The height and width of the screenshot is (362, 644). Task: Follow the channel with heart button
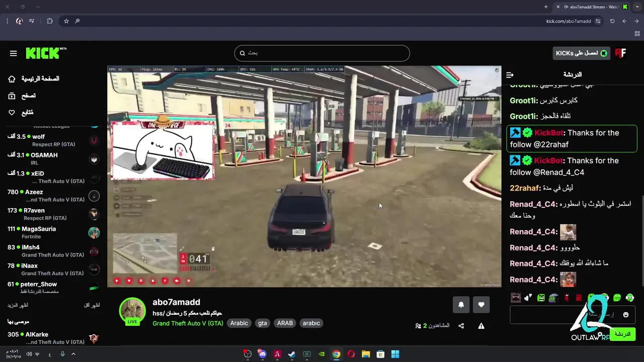[481, 305]
